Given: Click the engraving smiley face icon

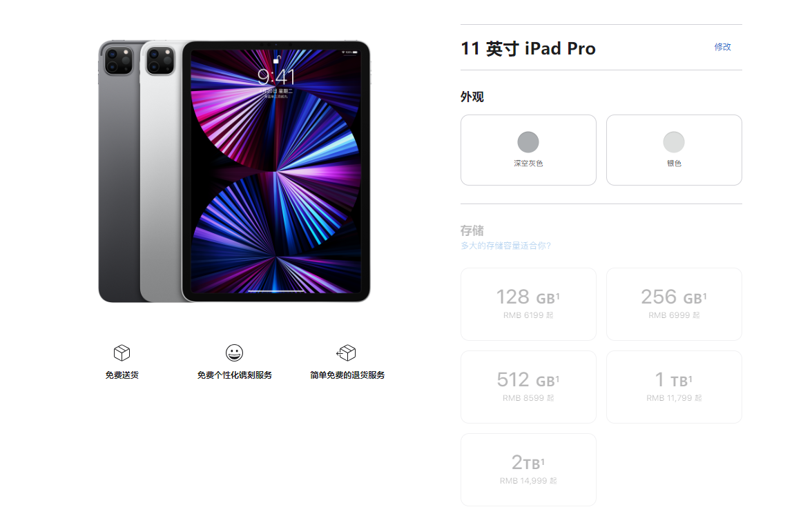Looking at the screenshot, I should 234,353.
